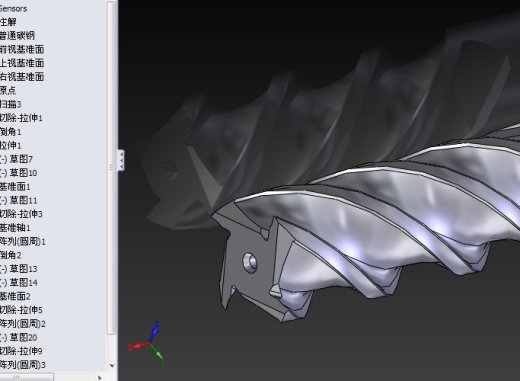This screenshot has width=520, height=381.
Task: Select the 切除-拉伸1 feature
Action: click(x=21, y=118)
